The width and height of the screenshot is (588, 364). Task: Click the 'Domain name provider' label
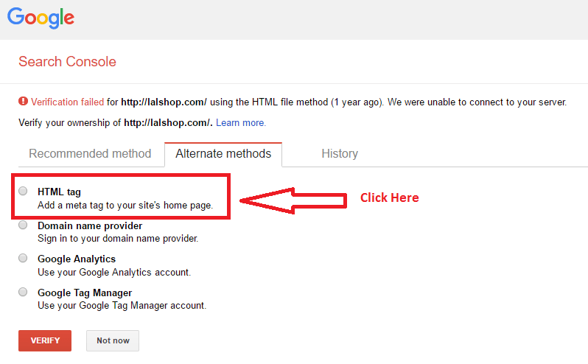click(90, 225)
